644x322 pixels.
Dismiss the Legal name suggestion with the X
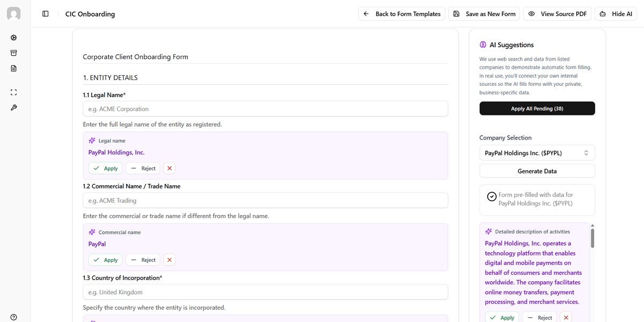point(169,168)
